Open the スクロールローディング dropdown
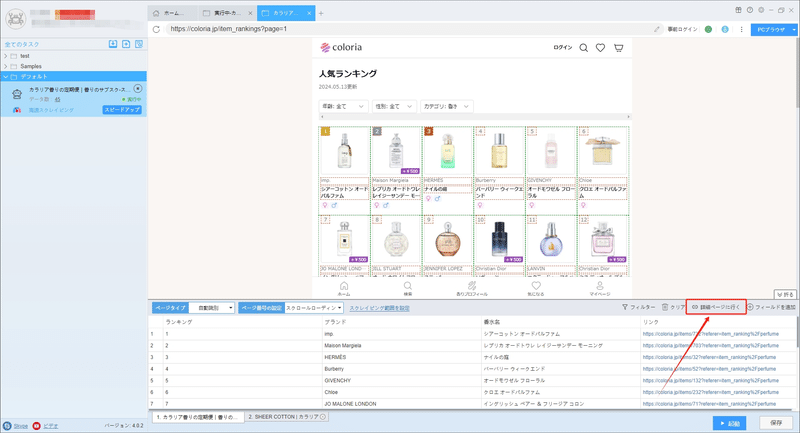 point(314,308)
